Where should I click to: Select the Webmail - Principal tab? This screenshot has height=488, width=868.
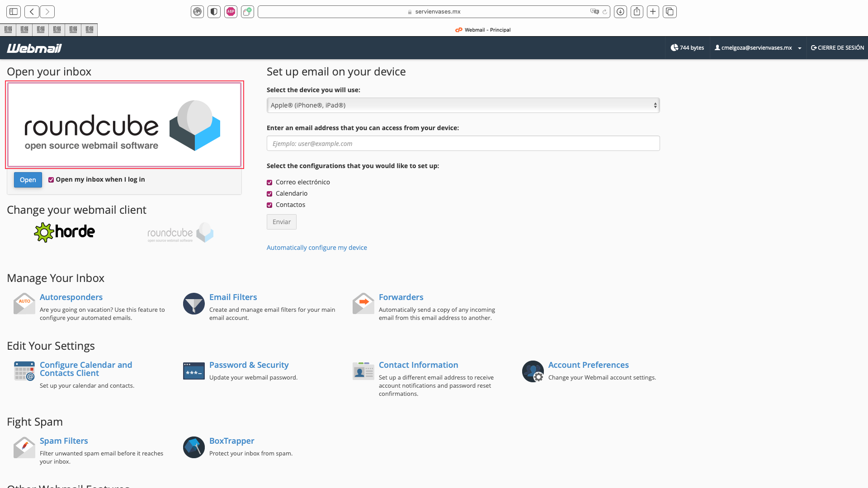pos(483,30)
